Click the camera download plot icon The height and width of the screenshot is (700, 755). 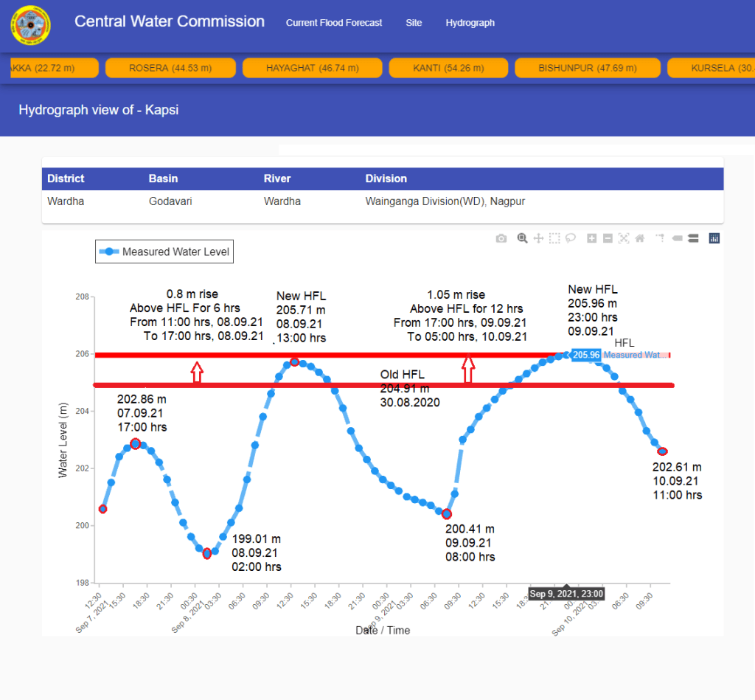point(501,238)
